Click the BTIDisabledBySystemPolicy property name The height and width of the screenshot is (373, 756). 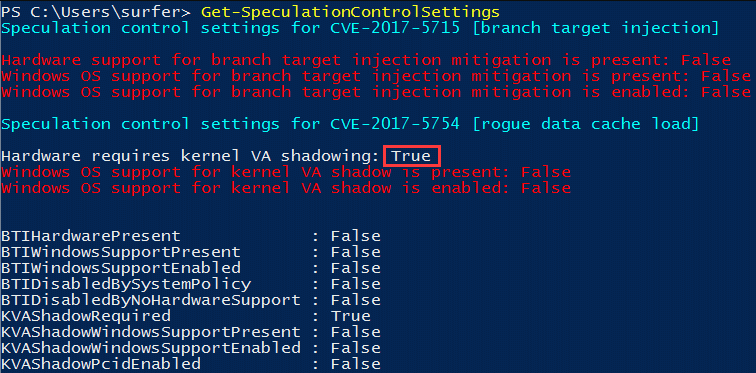[126, 284]
